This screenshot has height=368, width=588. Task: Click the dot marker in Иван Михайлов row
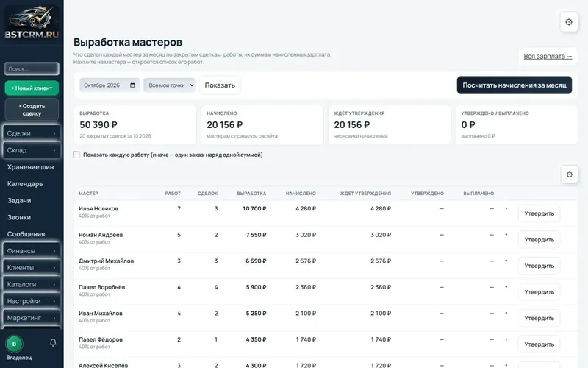tap(506, 314)
